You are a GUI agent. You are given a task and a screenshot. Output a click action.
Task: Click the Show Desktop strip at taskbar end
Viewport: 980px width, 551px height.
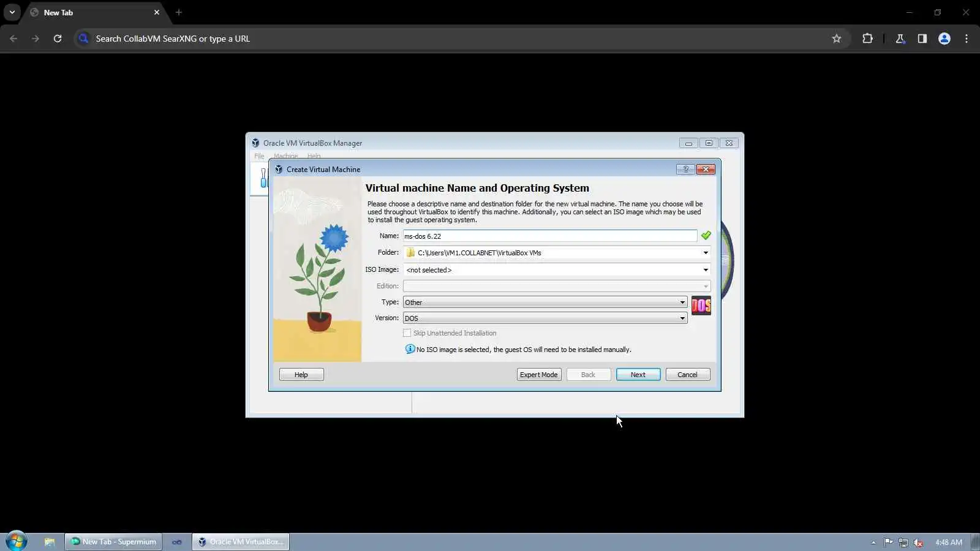tap(975, 542)
